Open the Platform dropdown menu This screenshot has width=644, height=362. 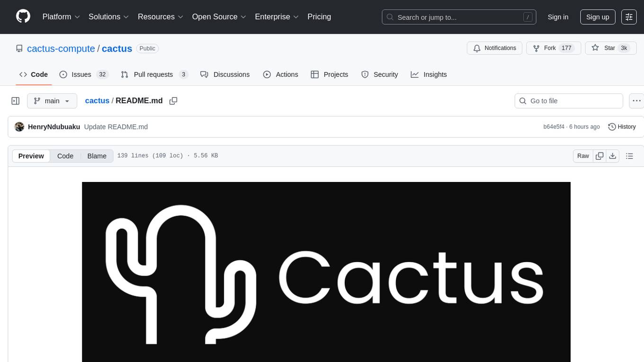pyautogui.click(x=61, y=17)
